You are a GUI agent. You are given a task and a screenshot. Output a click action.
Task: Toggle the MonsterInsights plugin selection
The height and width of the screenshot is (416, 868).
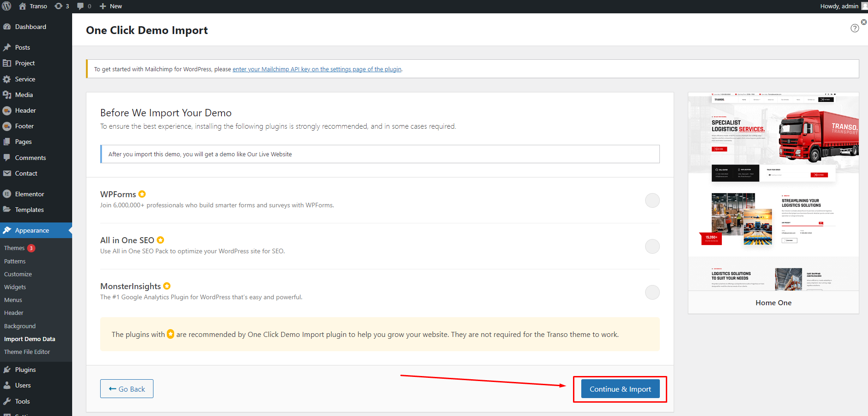pyautogui.click(x=652, y=292)
